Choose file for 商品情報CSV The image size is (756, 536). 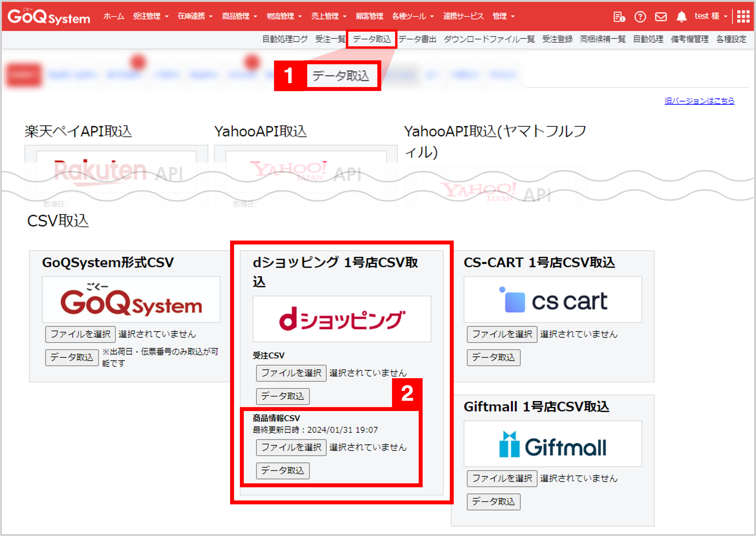click(291, 448)
